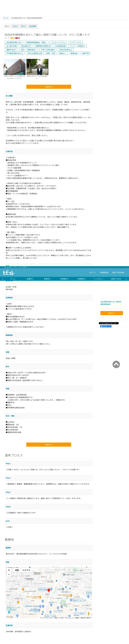This screenshot has width=129, height=644.
Task: Click 新着求人 in the navigation bar
Action: tap(30, 279)
